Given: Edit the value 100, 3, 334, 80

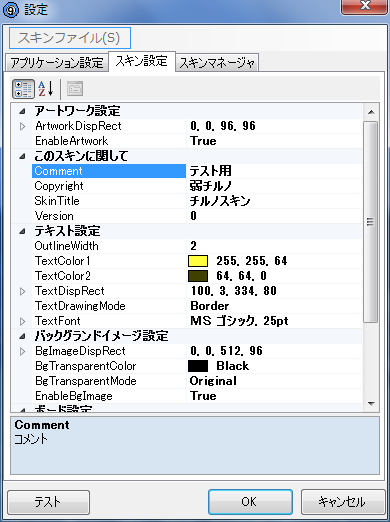Looking at the screenshot, I should 234,291.
